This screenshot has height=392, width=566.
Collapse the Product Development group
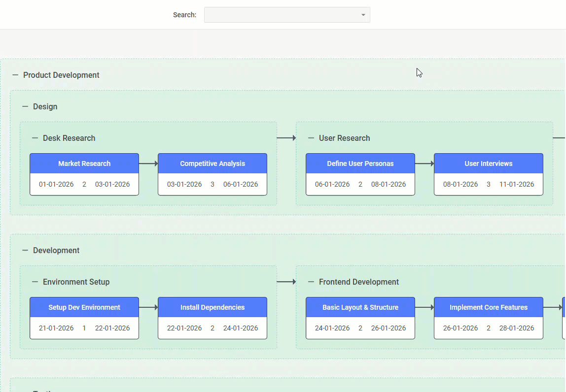tap(15, 75)
